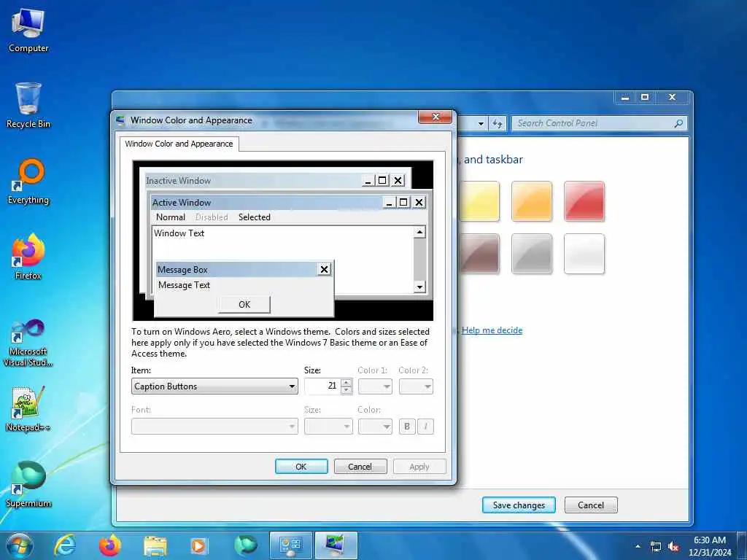Viewport: 747px width, 560px height.
Task: Switch to Control Panel taskbar button
Action: 290,545
